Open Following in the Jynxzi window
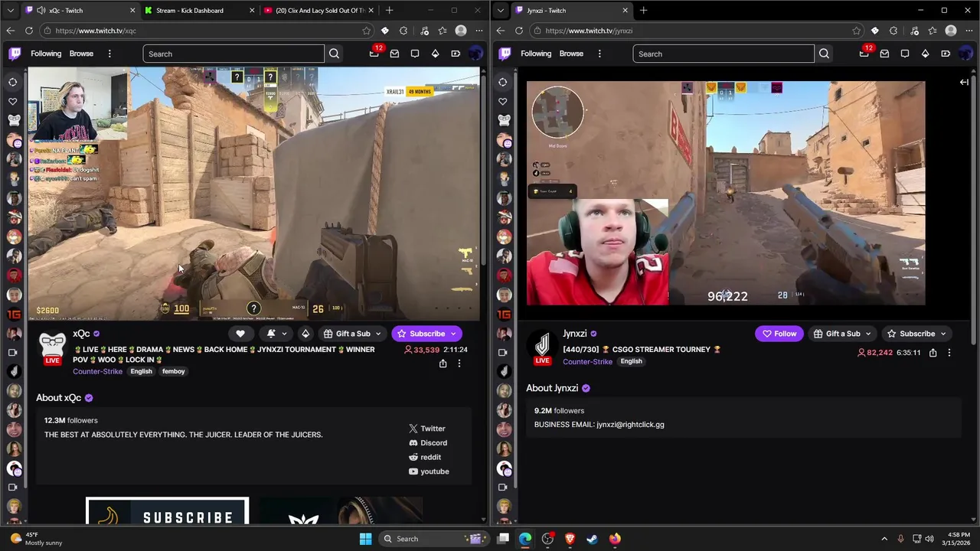This screenshot has height=551, width=980. (x=536, y=54)
